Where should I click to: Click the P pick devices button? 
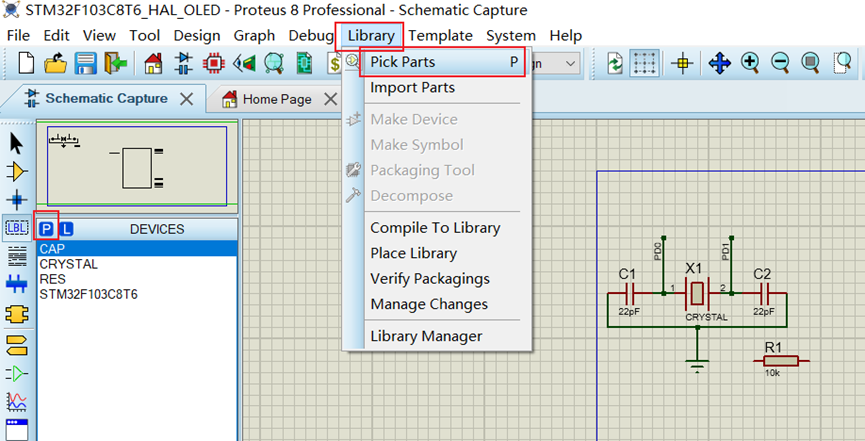[x=47, y=229]
